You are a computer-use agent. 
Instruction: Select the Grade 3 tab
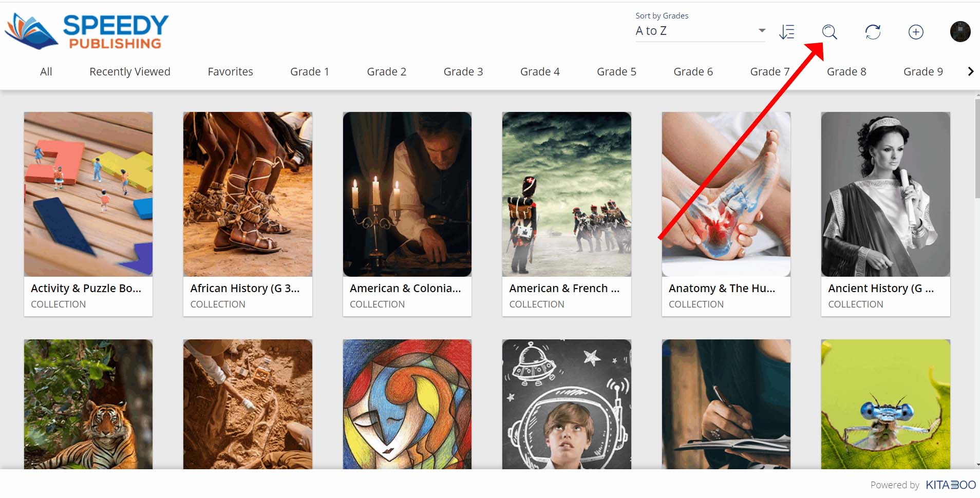[463, 71]
